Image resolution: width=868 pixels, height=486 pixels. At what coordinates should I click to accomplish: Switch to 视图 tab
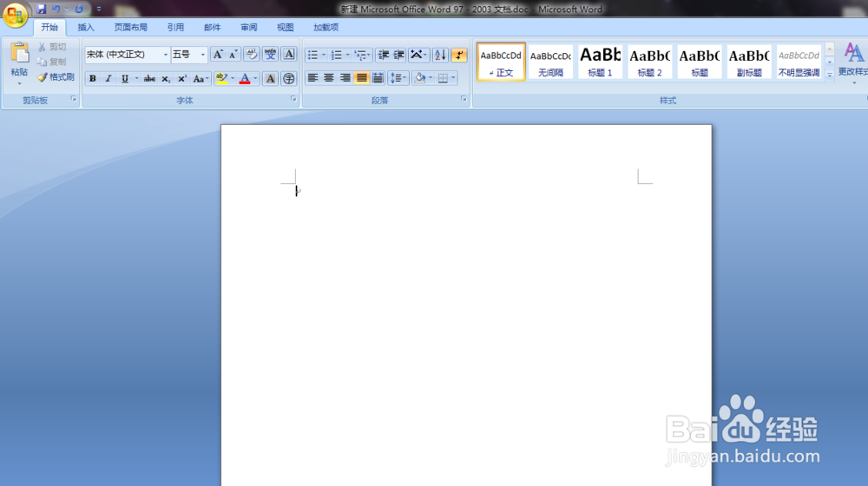point(285,27)
